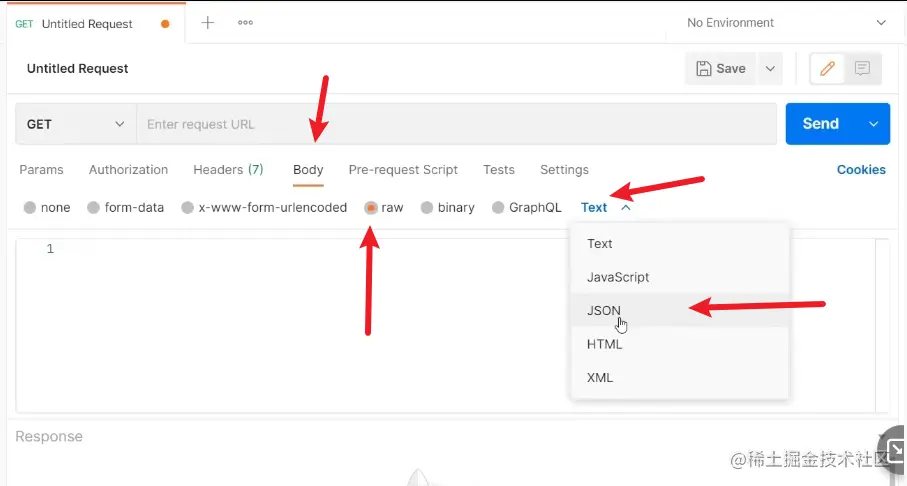
Task: Select the Body tab
Action: click(x=308, y=170)
